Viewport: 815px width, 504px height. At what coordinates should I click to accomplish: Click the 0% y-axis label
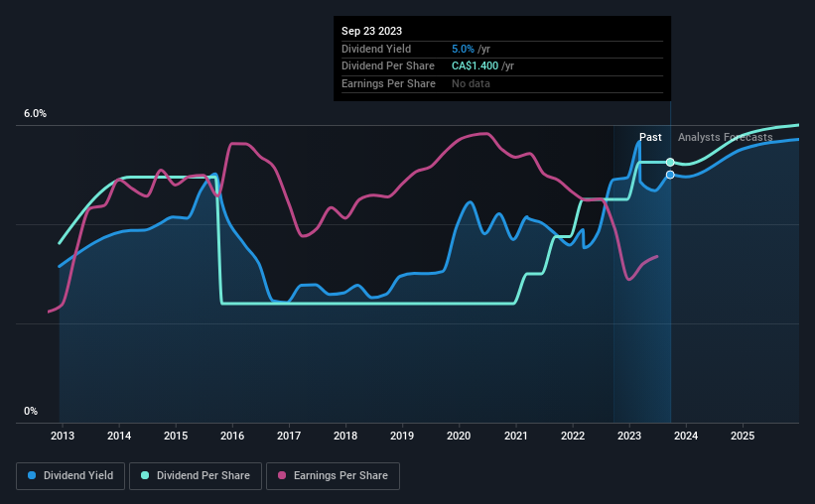(31, 411)
